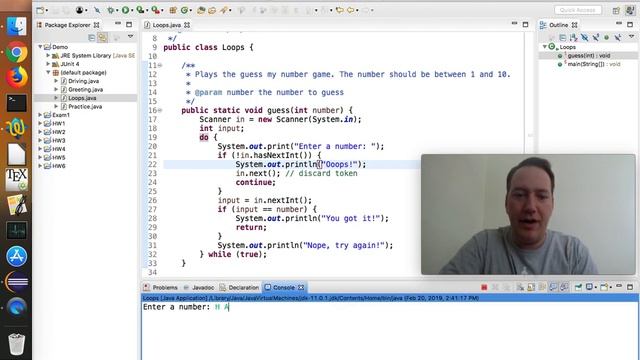
Task: Click the Clear Console icon
Action: point(520,287)
